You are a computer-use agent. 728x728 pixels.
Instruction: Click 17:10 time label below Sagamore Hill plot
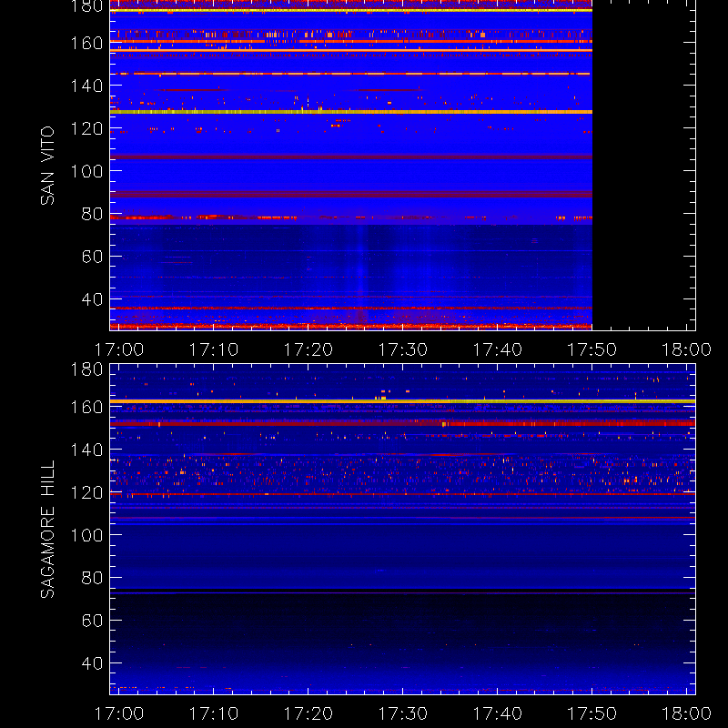[214, 713]
